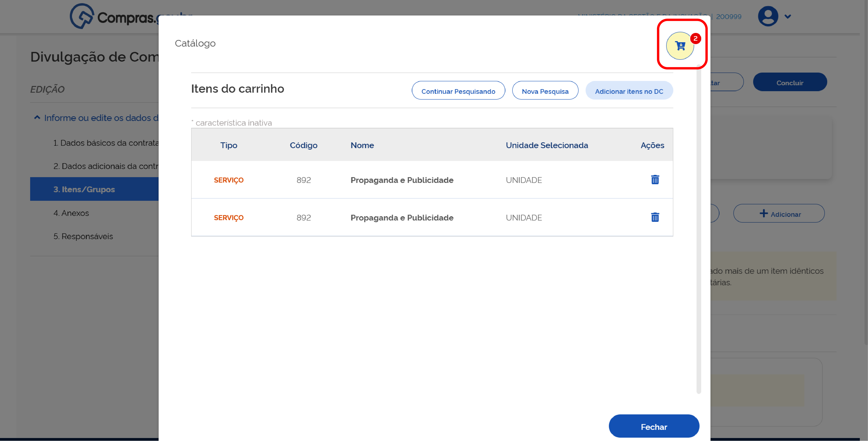This screenshot has height=441, width=868.
Task: Open step 4 Anexos
Action: (x=71, y=213)
